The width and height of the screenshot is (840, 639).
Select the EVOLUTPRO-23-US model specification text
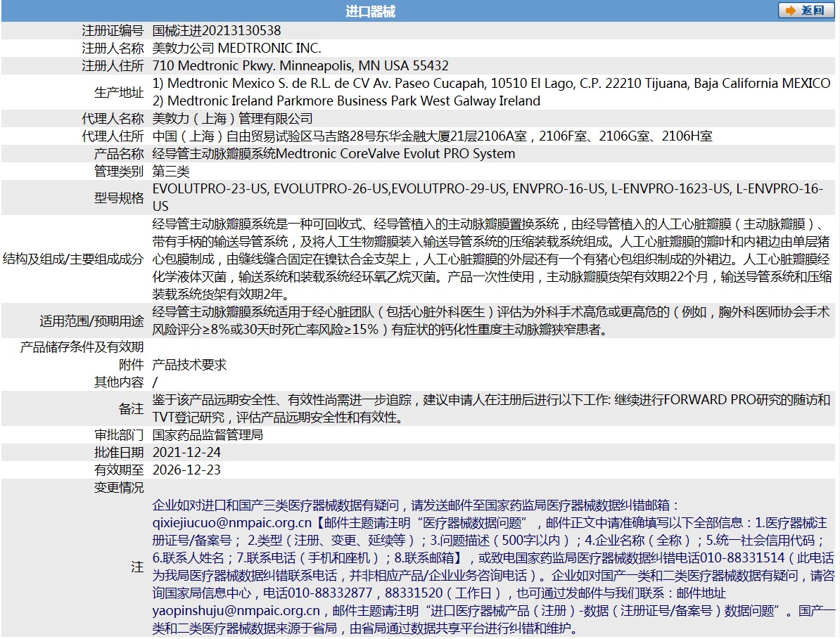click(488, 198)
